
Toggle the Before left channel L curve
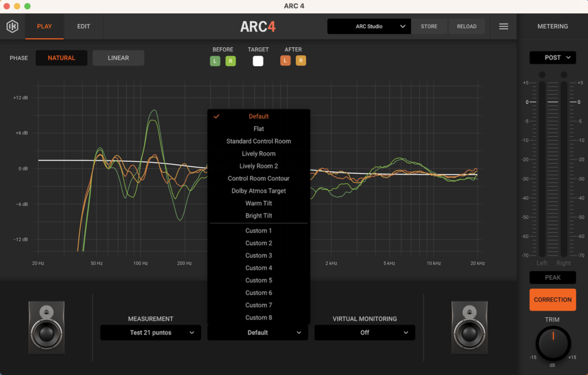tap(215, 61)
